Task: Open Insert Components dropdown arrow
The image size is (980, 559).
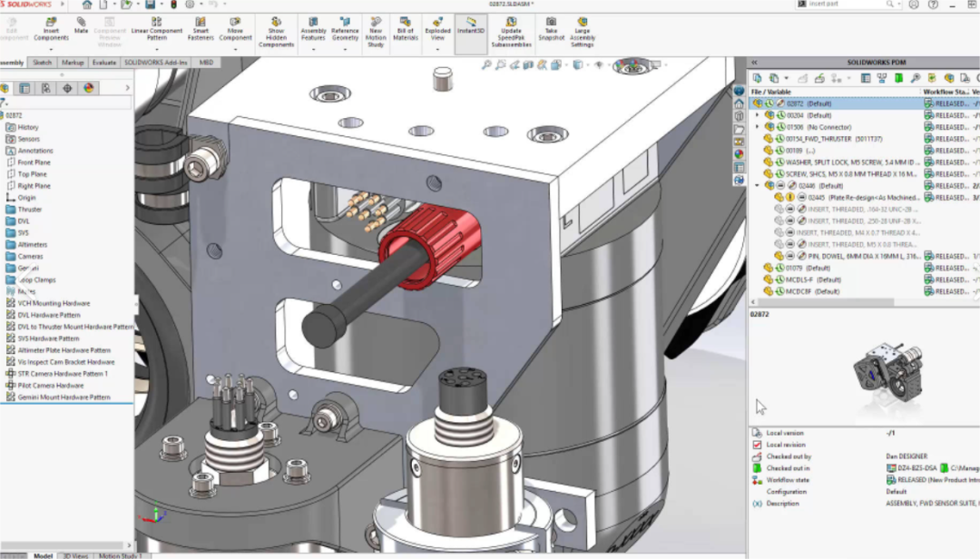Action: (x=51, y=49)
